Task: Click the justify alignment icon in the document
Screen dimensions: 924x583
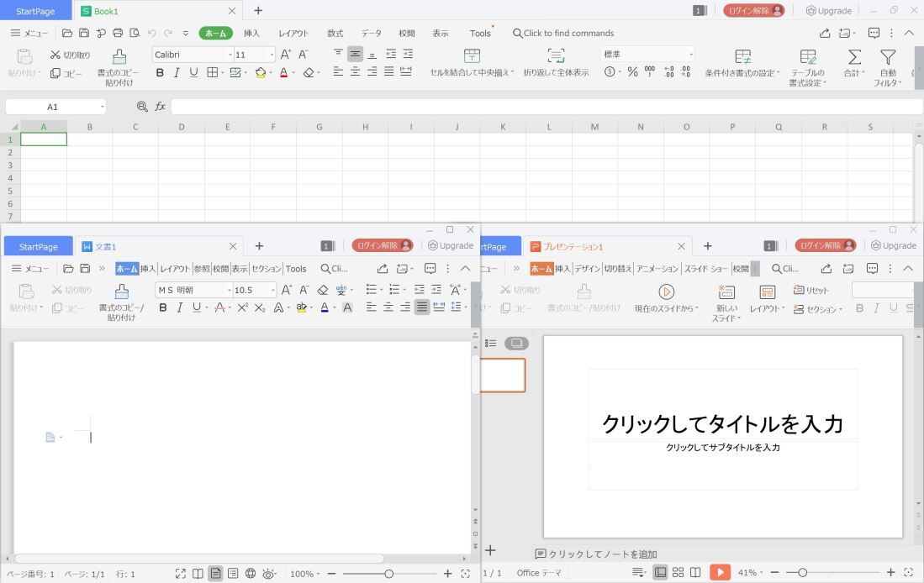Action: tap(422, 307)
